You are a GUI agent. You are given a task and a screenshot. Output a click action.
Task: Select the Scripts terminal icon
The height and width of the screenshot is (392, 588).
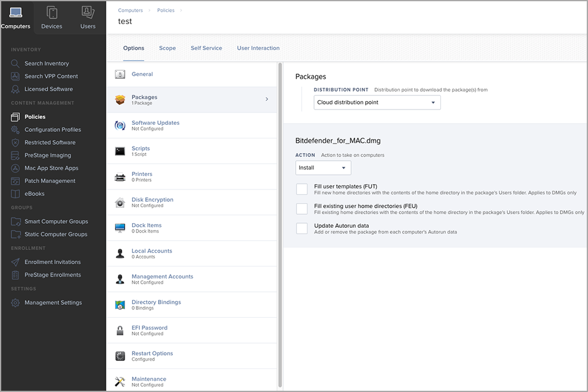[120, 151]
